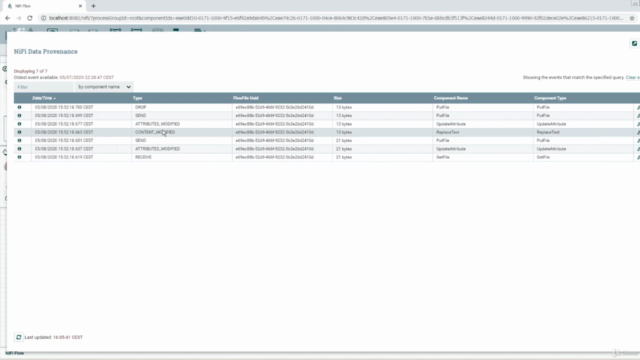Sort by the Component Name column header
Viewport: 640px width, 360px height.
coord(451,98)
